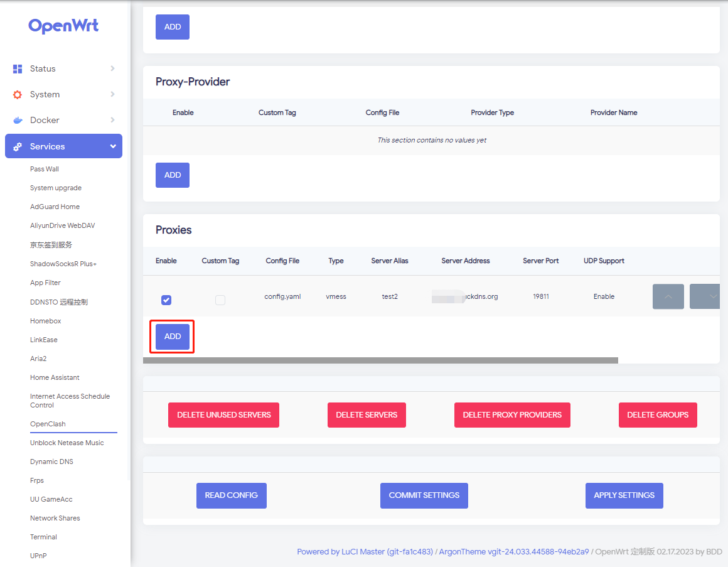Viewport: 728px width, 567px height.
Task: Click Proxies table horizontal scrollbar
Action: [380, 360]
